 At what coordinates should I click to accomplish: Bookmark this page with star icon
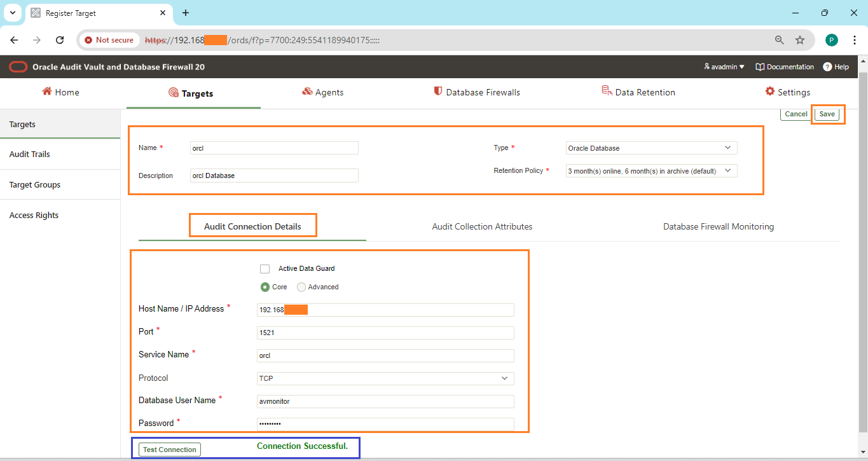click(x=800, y=40)
